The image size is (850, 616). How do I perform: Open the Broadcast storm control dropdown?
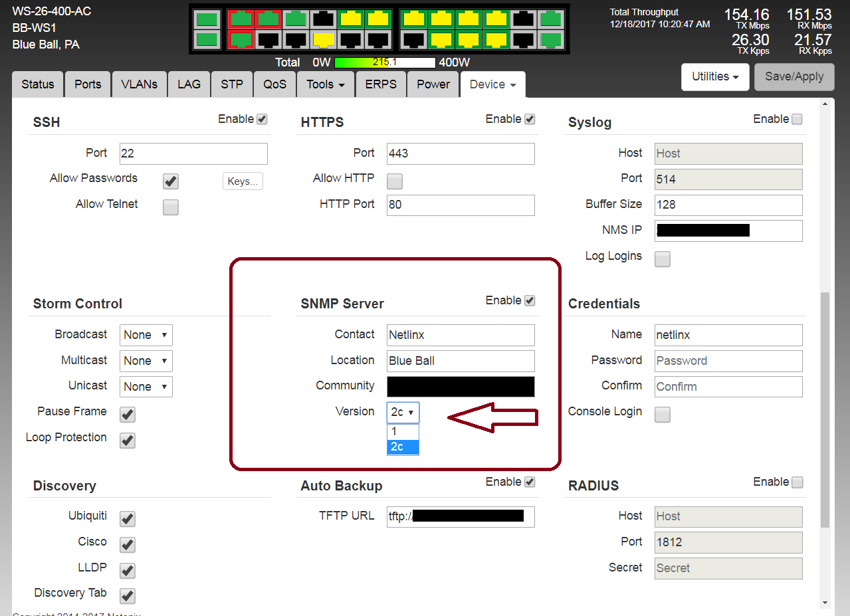coord(146,335)
